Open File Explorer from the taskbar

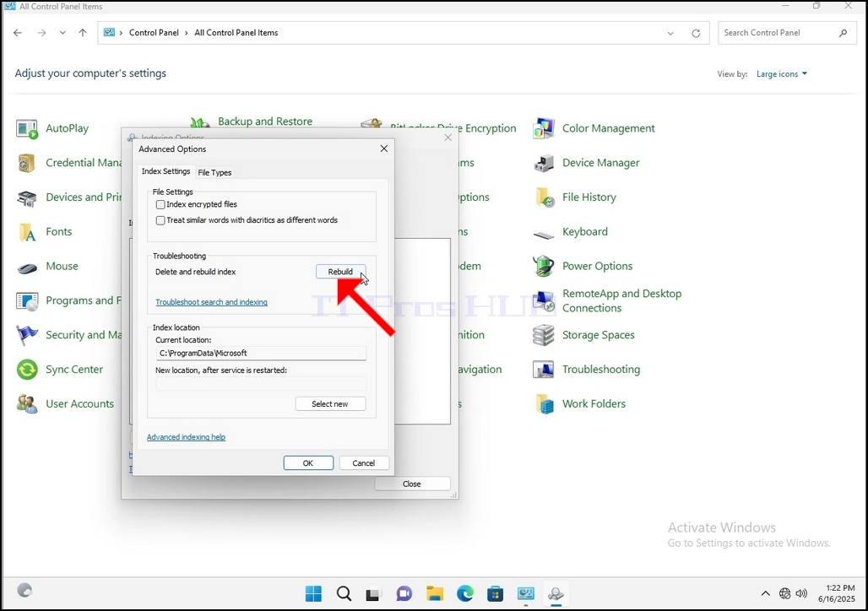pos(435,594)
